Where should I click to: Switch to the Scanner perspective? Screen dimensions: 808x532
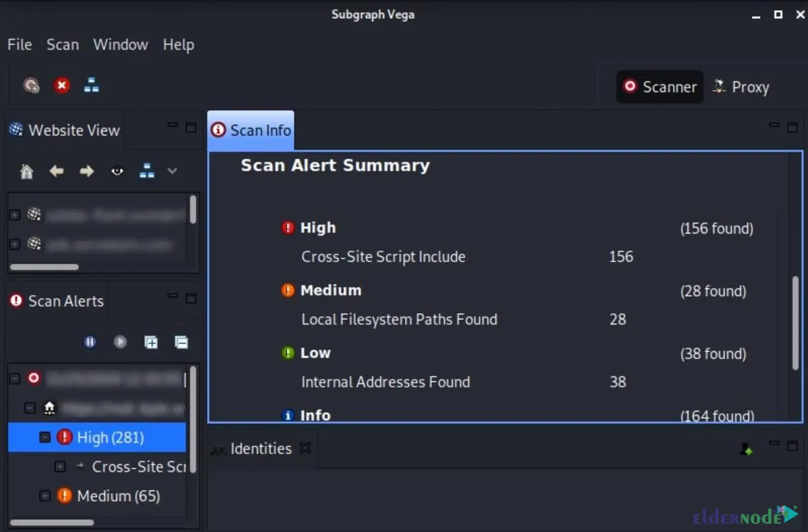pyautogui.click(x=660, y=86)
